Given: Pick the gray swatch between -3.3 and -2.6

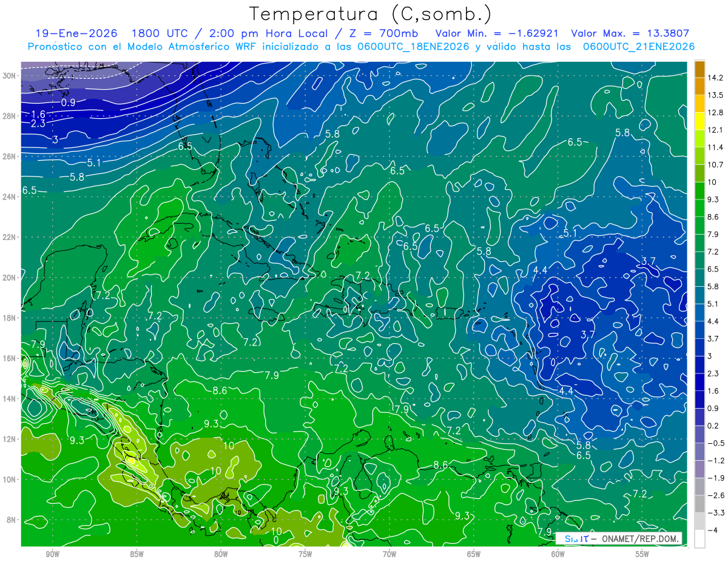Looking at the screenshot, I should (699, 504).
